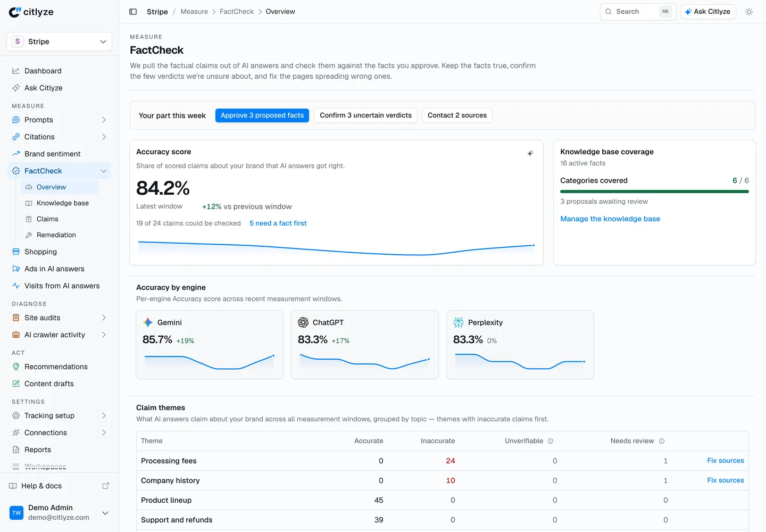This screenshot has width=766, height=532.
Task: Collapse the FactCheck submenu
Action: click(104, 171)
